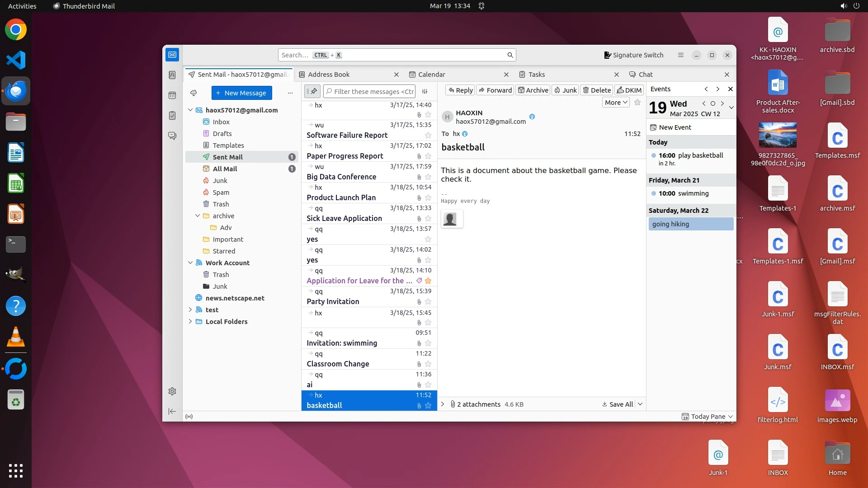Star the Party Invitation message
Viewport: 868px width, 488px height.
click(428, 302)
